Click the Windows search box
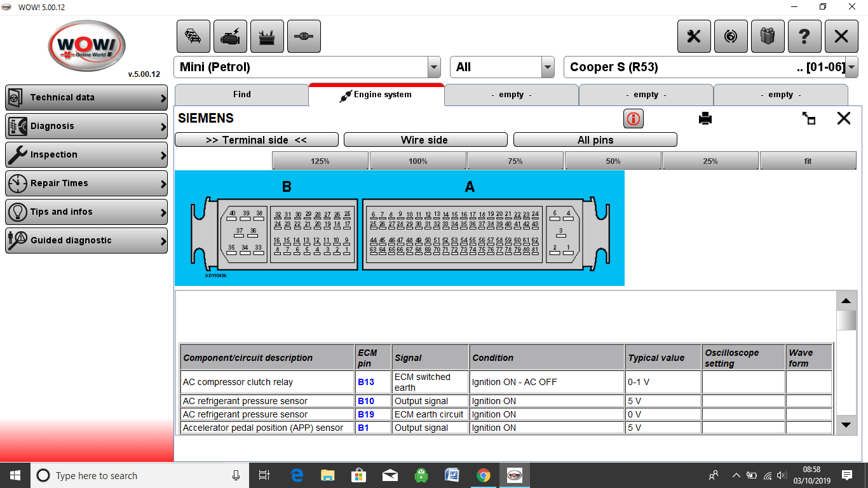Screen dimensions: 868x488 coord(139,475)
